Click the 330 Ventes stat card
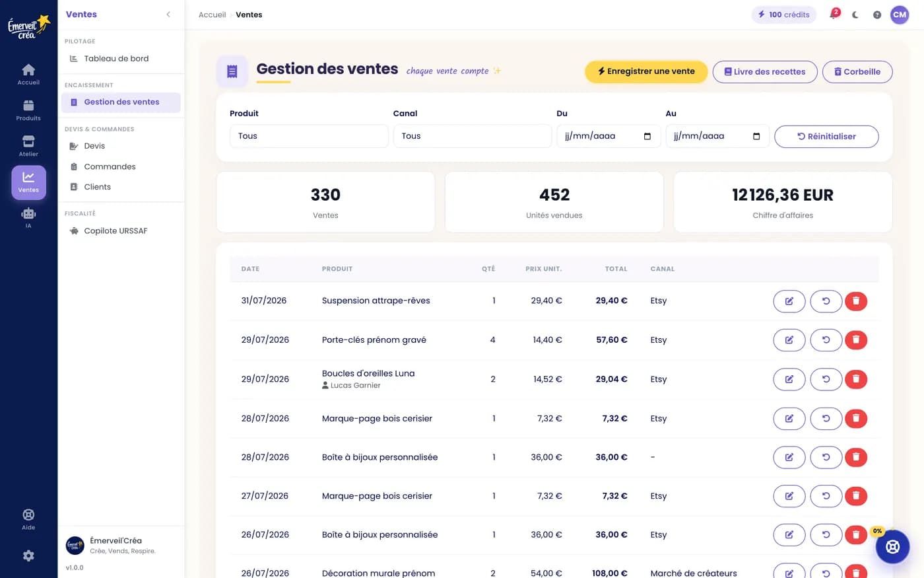 click(325, 202)
